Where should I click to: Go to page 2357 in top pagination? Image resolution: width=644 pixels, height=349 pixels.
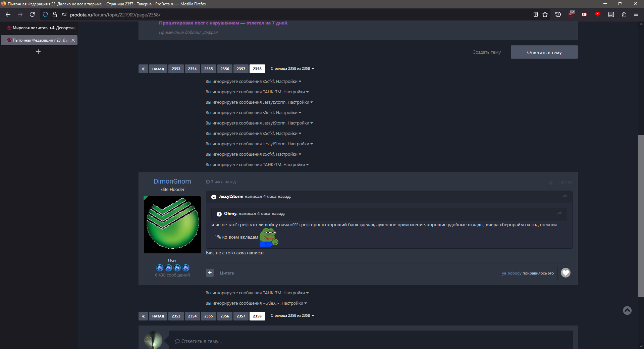(241, 69)
